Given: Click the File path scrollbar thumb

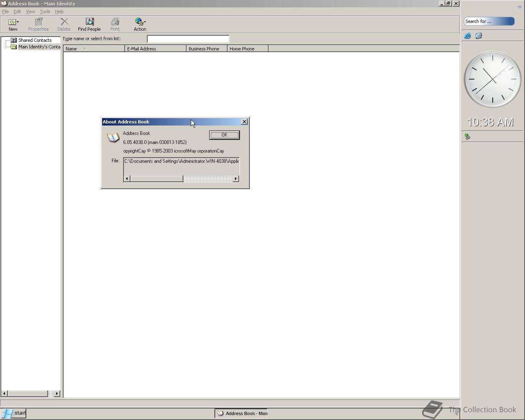Looking at the screenshot, I should pos(157,179).
